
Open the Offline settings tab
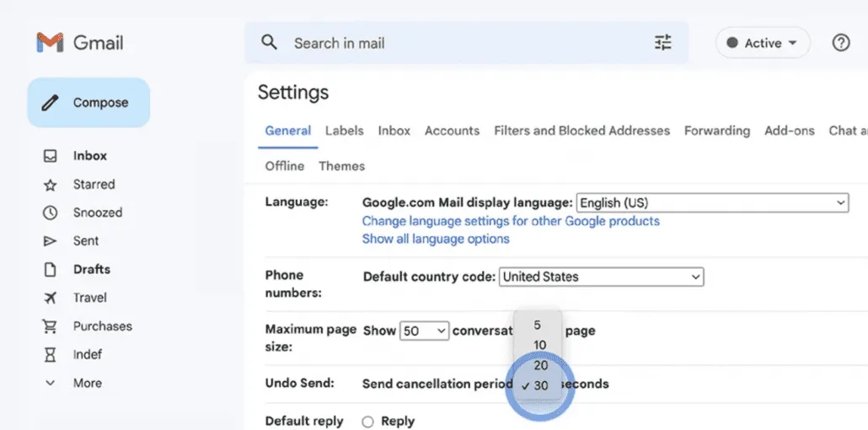(x=285, y=166)
